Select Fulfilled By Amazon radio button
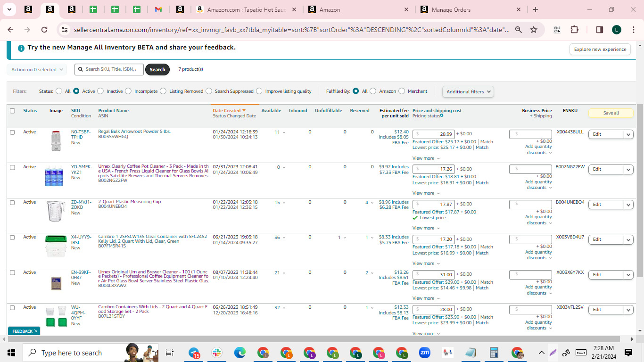The height and width of the screenshot is (362, 644). click(373, 91)
